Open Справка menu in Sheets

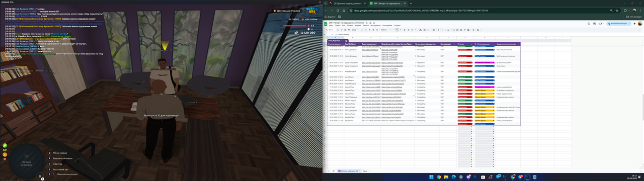point(397,26)
